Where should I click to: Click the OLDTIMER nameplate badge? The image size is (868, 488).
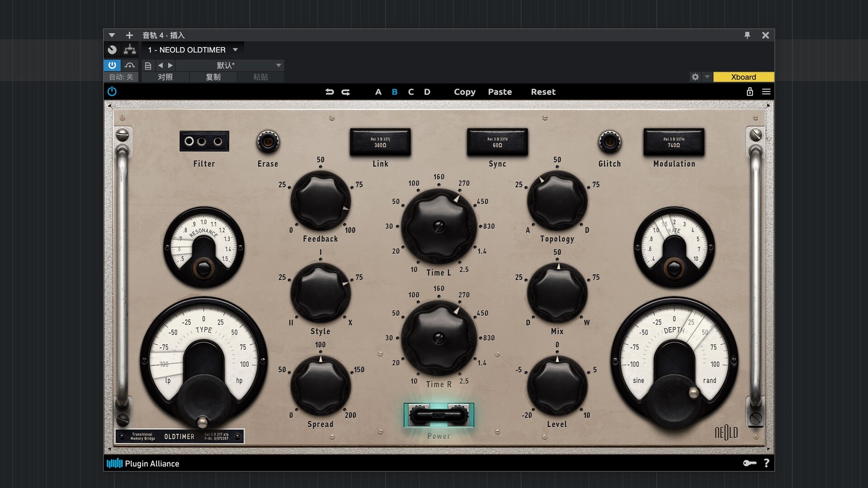click(x=180, y=436)
